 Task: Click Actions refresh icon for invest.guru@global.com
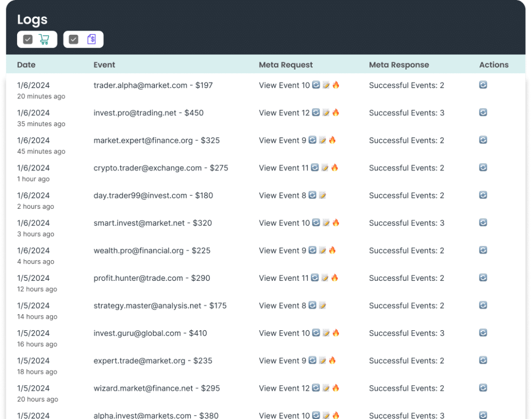click(483, 332)
